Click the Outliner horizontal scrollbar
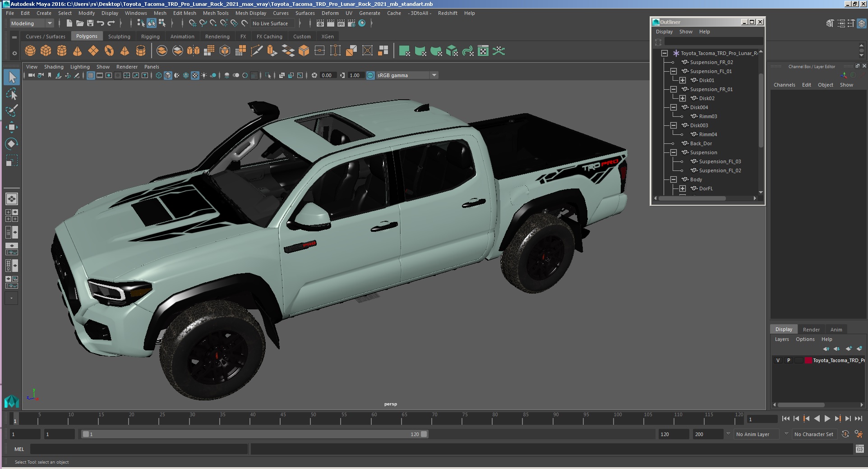 coord(693,198)
